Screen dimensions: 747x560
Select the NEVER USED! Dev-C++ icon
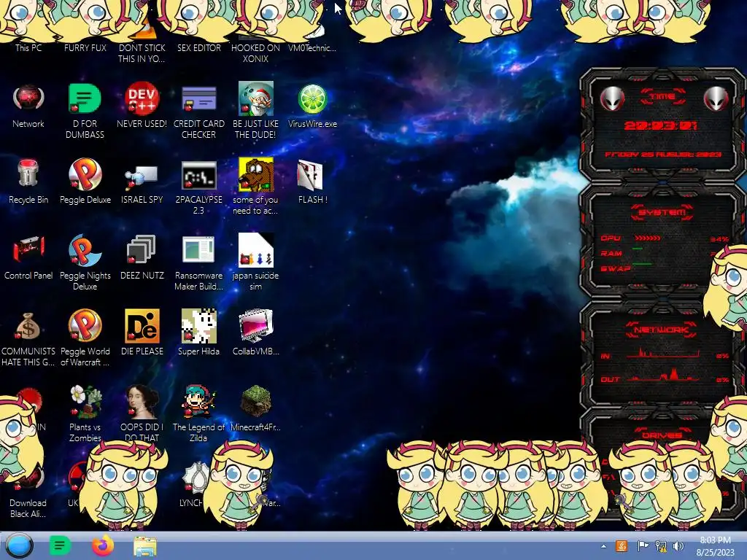point(142,99)
